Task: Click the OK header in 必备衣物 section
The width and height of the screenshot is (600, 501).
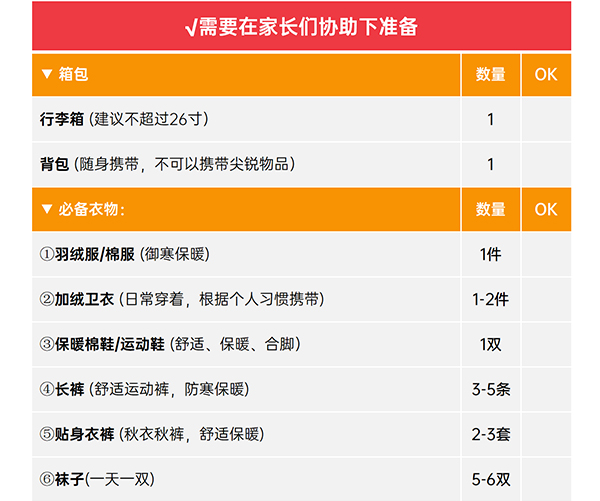Action: (545, 209)
